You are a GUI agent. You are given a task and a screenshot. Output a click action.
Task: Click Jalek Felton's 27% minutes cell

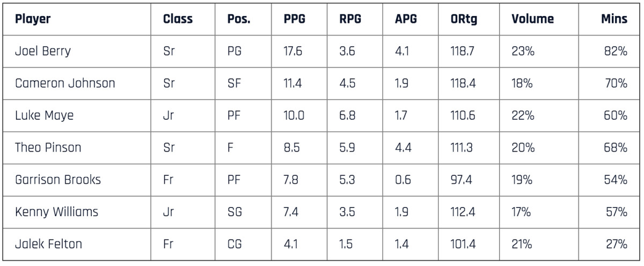(x=616, y=244)
